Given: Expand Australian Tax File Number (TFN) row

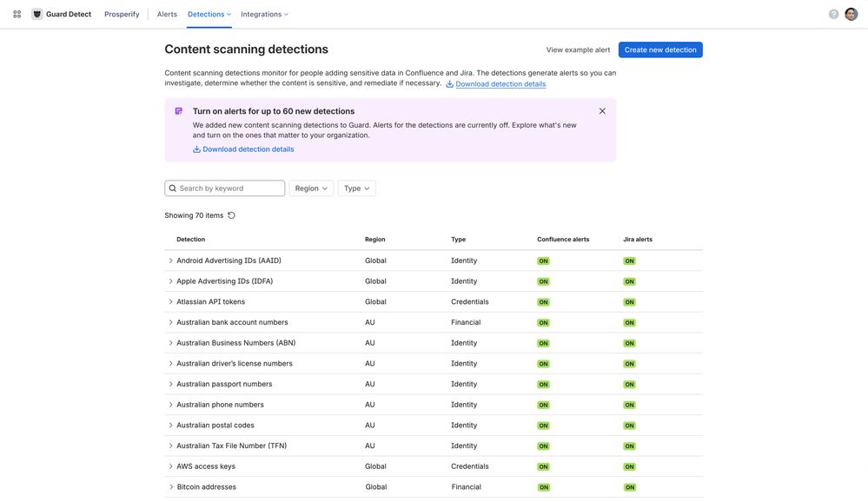Looking at the screenshot, I should point(170,446).
